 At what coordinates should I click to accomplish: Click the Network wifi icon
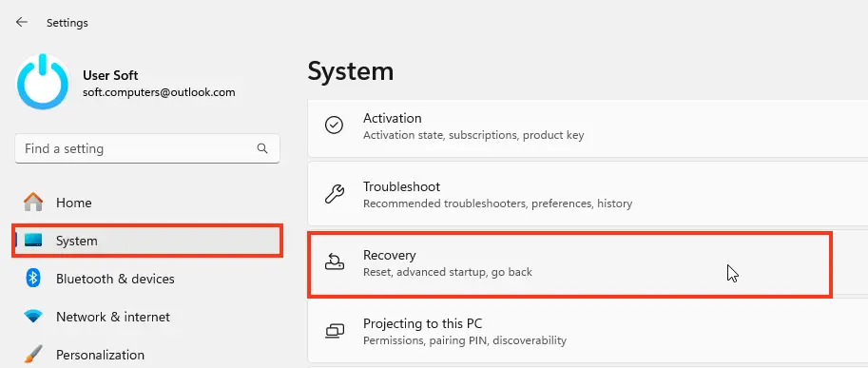click(x=33, y=317)
